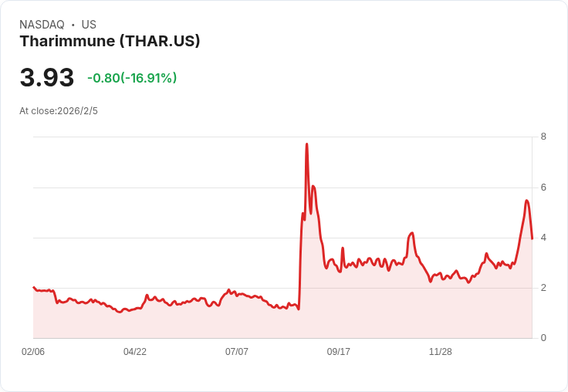The height and width of the screenshot is (392, 568).
Task: Click the 2 value on price axis
Action: (x=543, y=288)
